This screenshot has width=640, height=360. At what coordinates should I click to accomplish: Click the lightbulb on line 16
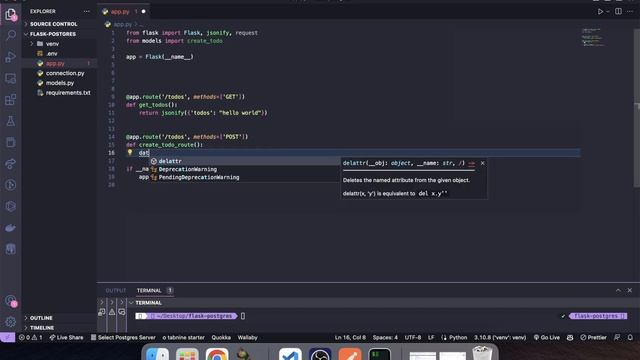pos(130,152)
